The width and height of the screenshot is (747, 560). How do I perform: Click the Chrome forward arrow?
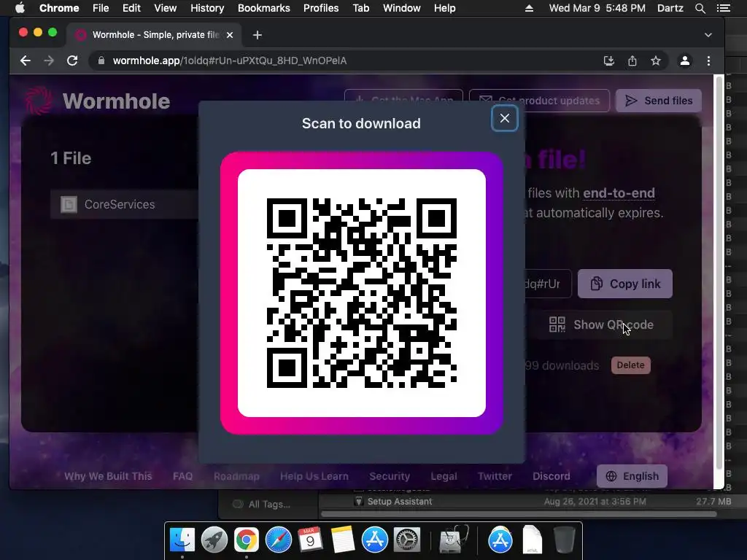pos(49,61)
